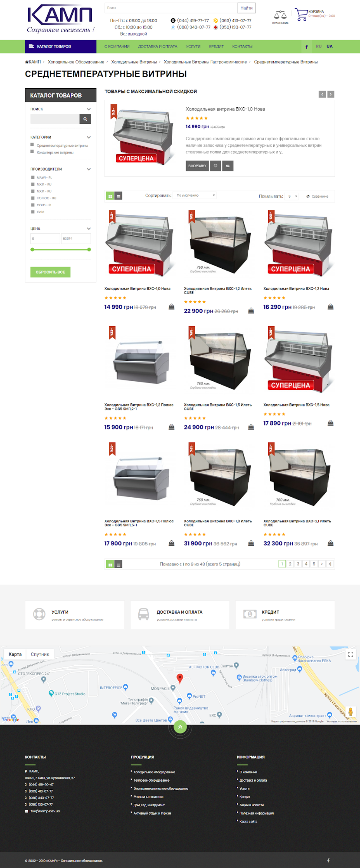Add featured ВХС-1,0 Нова to wishlist heart icon
The width and height of the screenshot is (360, 868).
(x=216, y=166)
